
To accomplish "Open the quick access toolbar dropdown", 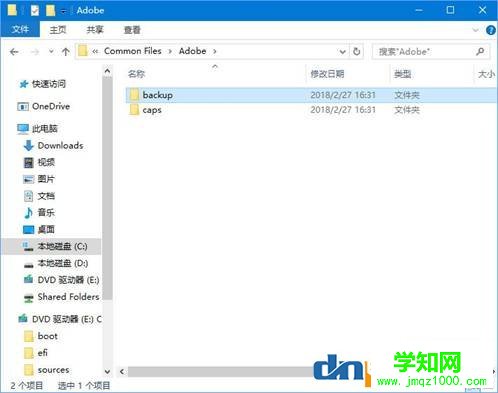I will 63,11.
